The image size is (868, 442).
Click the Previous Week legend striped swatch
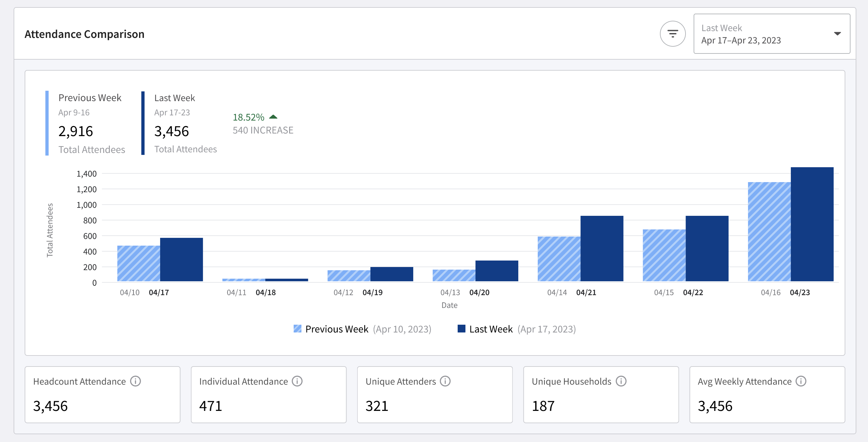297,329
